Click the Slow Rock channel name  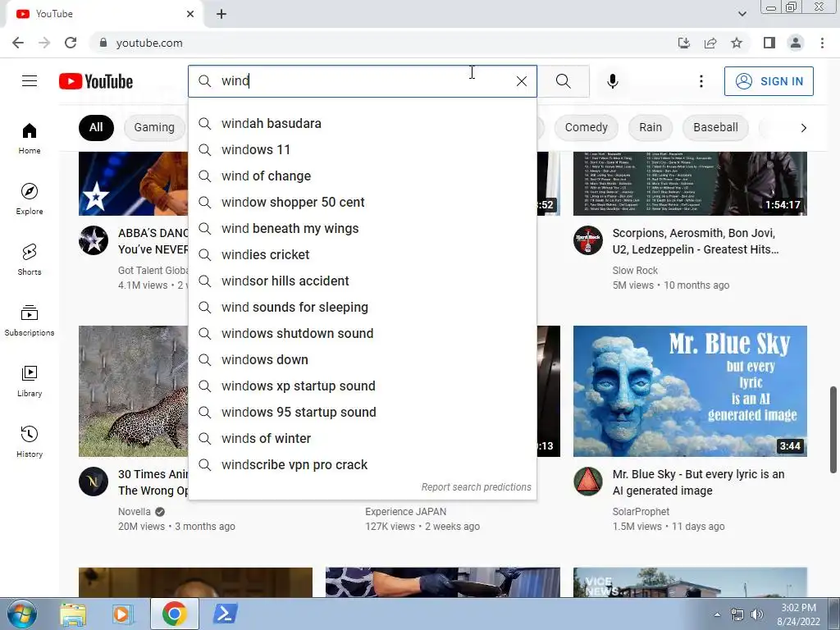[635, 271]
